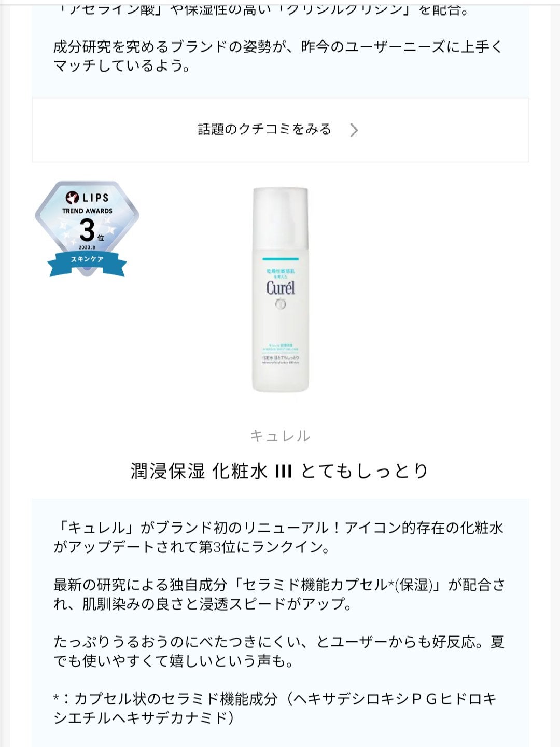Tap the 2023.8 date on the award badge
The image size is (560, 747).
point(87,247)
